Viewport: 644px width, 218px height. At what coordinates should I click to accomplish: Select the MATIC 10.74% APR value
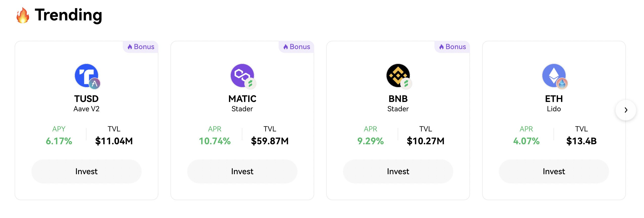point(215,141)
